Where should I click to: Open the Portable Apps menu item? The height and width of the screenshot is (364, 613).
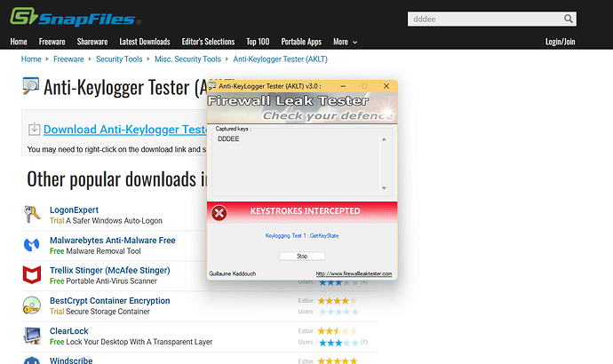[x=302, y=42]
